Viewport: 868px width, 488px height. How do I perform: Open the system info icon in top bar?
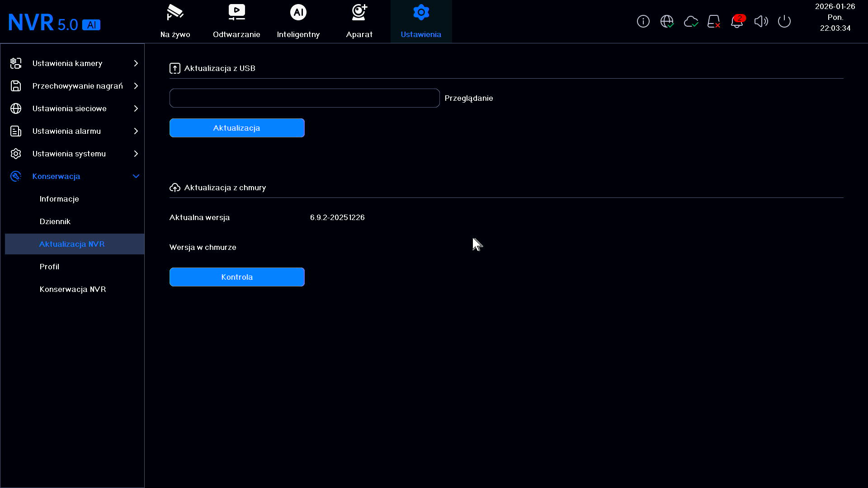point(643,21)
